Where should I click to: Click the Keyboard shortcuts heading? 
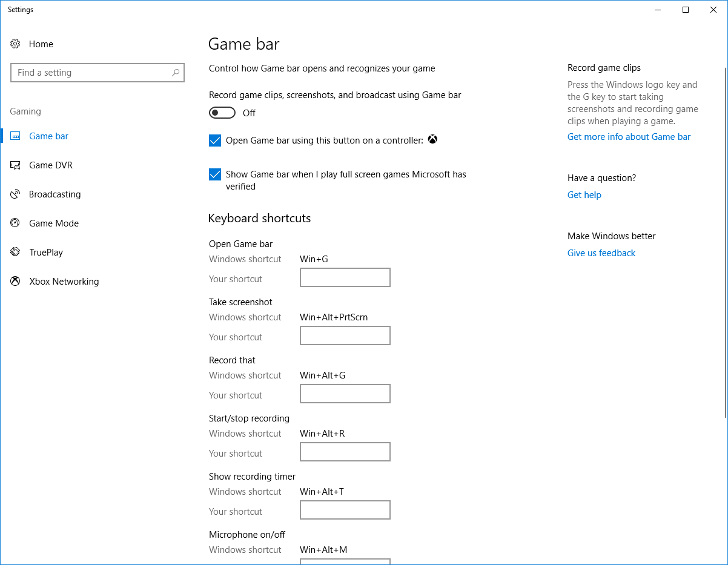(259, 219)
